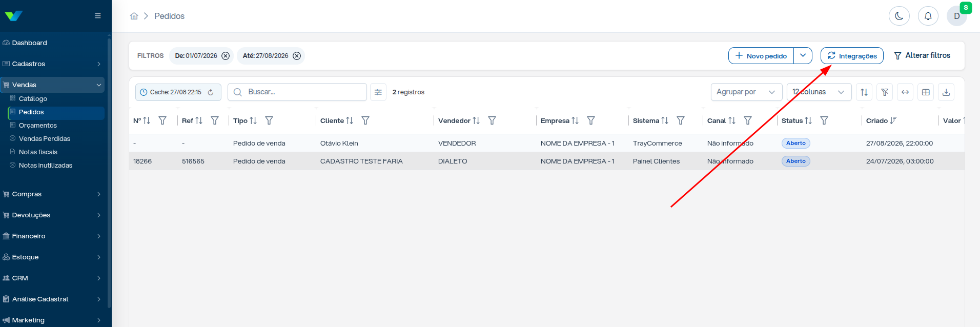This screenshot has height=327, width=980.
Task: Go to home via breadcrumb house icon
Action: [134, 16]
